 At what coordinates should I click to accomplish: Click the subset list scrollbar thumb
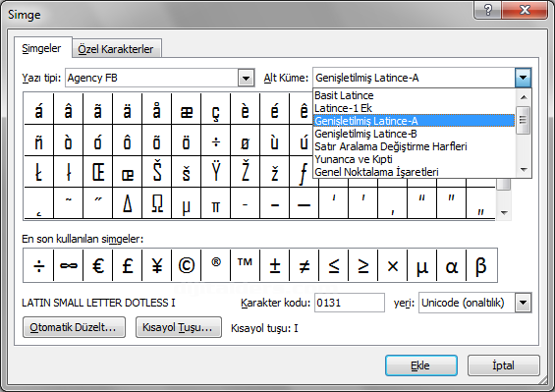[x=524, y=120]
